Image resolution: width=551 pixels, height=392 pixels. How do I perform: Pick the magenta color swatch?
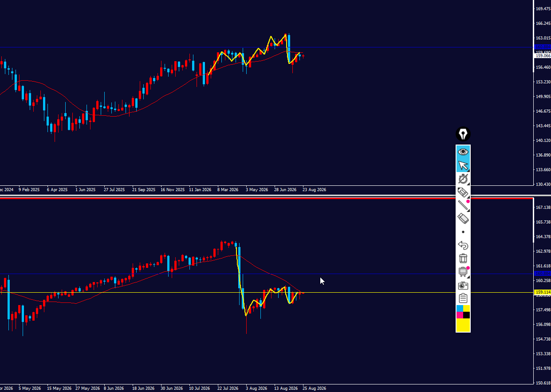pyautogui.click(x=460, y=315)
